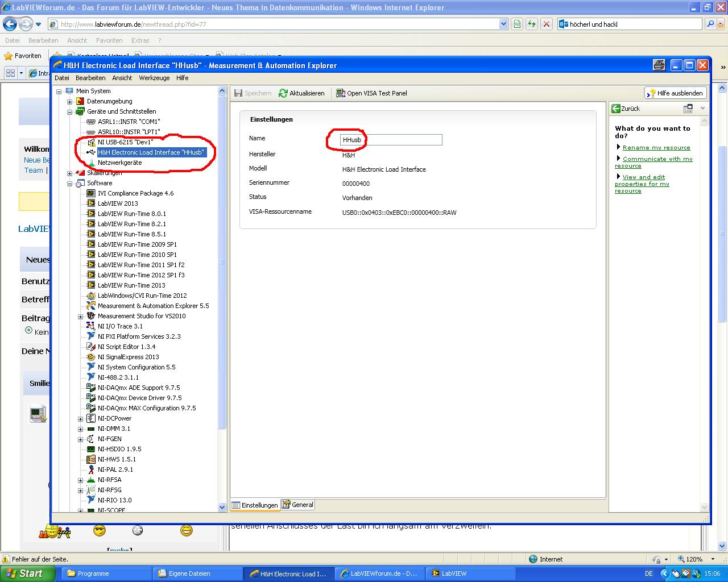Screen dimensions: 728x582
Task: Select the Kein radio button in forum page
Action: point(28,330)
